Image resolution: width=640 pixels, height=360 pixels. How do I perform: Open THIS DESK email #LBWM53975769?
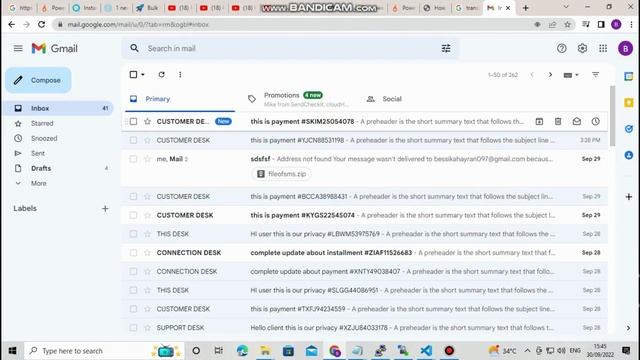pos(364,234)
